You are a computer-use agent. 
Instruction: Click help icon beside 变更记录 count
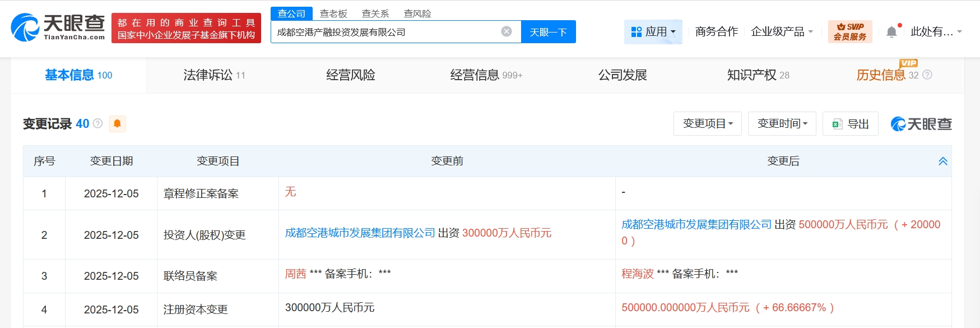[98, 123]
